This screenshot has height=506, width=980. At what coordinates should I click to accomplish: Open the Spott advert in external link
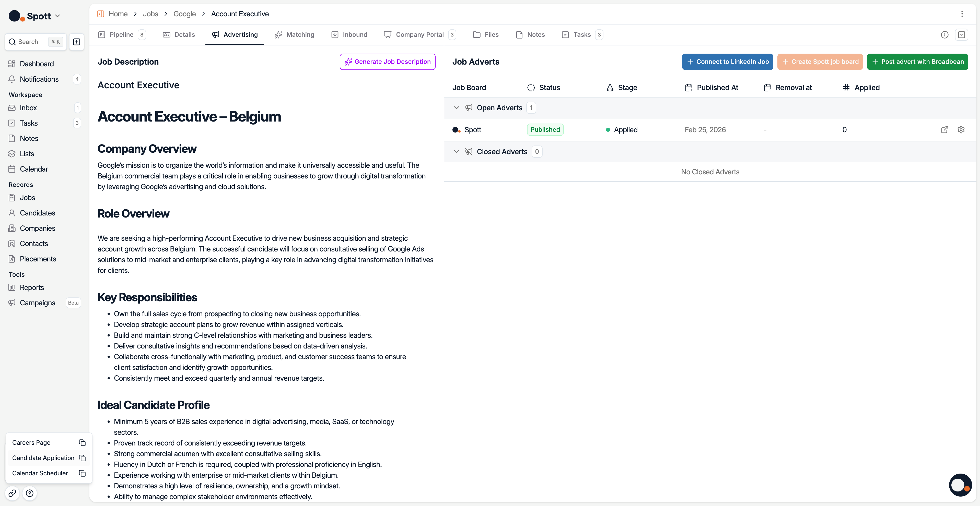tap(945, 130)
